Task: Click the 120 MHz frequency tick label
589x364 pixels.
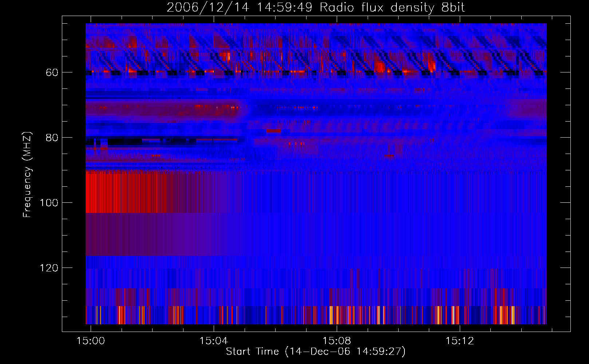Action: 49,268
